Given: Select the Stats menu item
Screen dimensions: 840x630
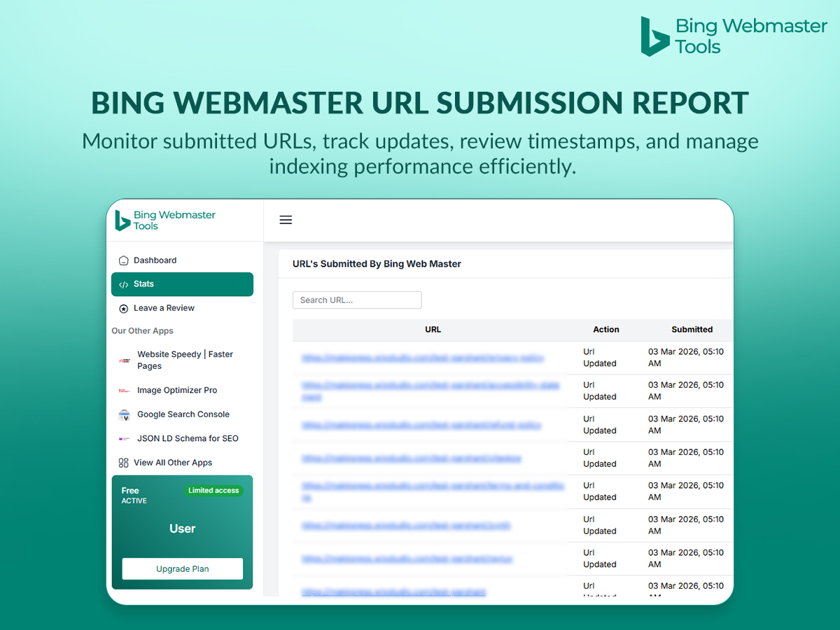Looking at the screenshot, I should click(182, 284).
